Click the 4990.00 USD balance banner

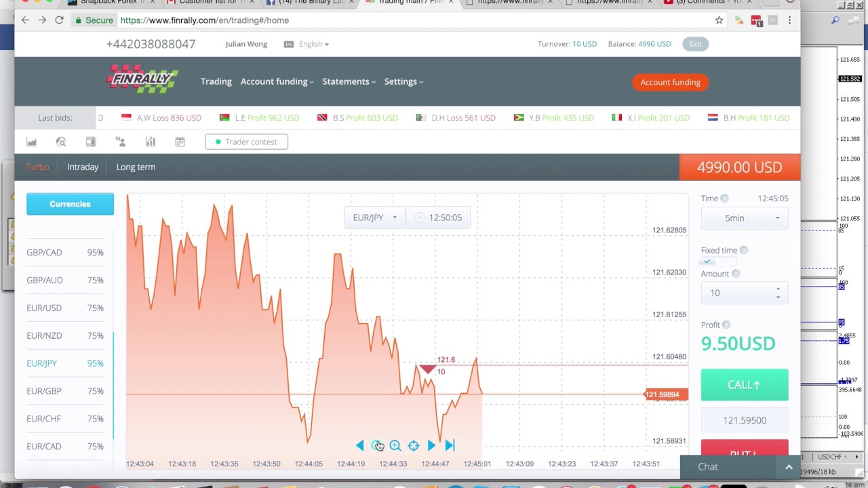pos(740,167)
